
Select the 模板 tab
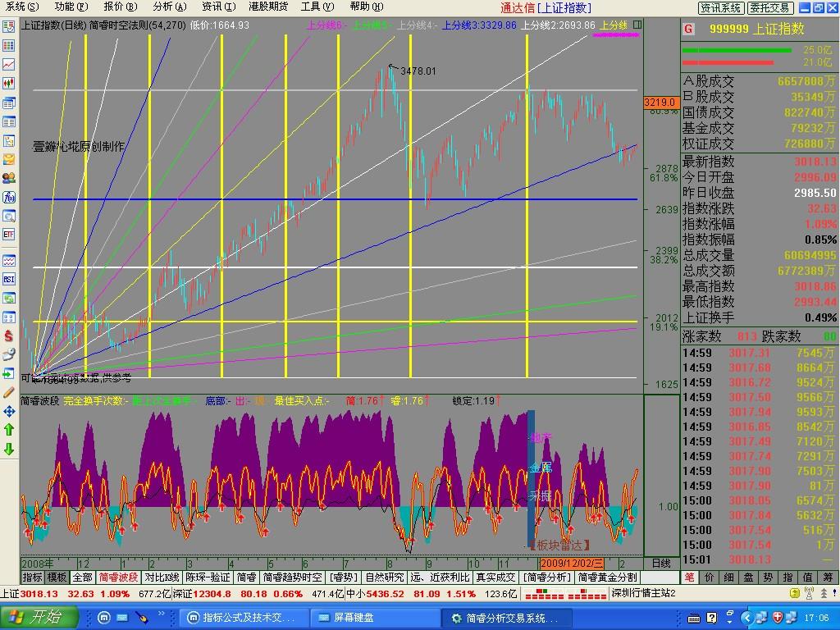pos(57,577)
